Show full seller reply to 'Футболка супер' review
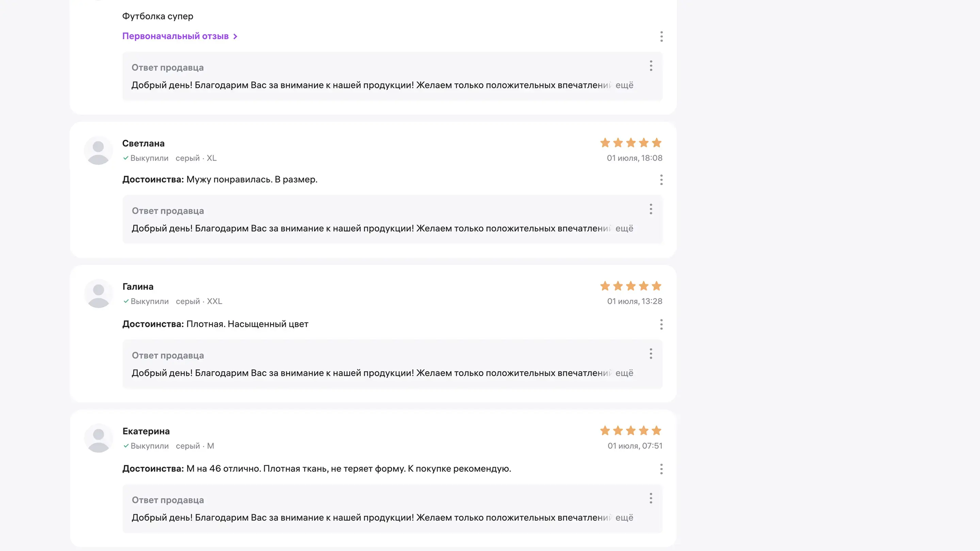 coord(624,85)
